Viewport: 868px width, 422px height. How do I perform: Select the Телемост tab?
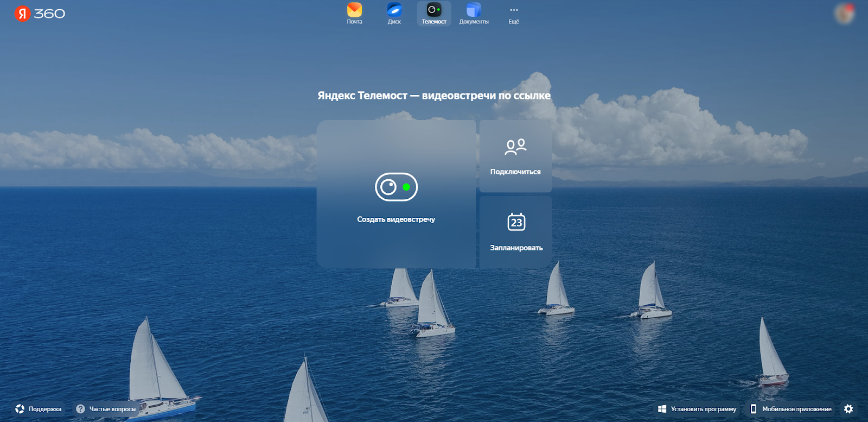(434, 14)
